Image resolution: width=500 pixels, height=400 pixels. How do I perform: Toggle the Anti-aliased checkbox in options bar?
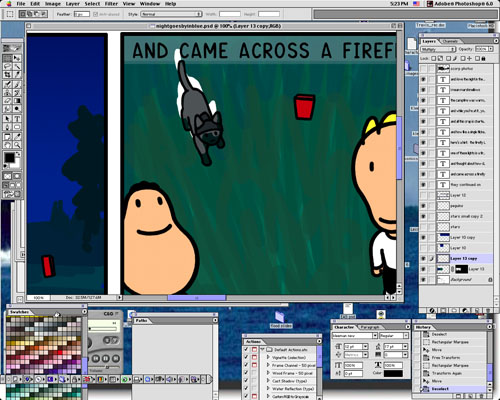[96, 14]
